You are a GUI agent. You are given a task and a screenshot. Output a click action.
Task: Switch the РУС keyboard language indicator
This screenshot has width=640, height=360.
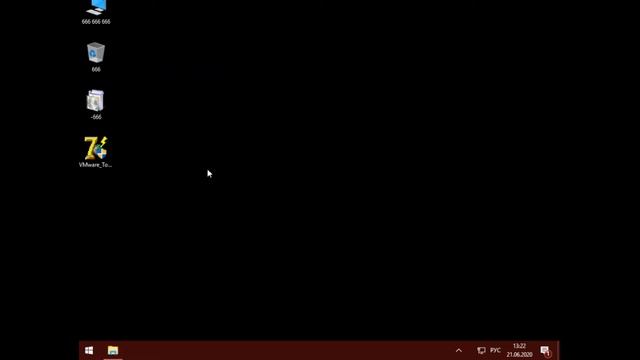(x=496, y=351)
